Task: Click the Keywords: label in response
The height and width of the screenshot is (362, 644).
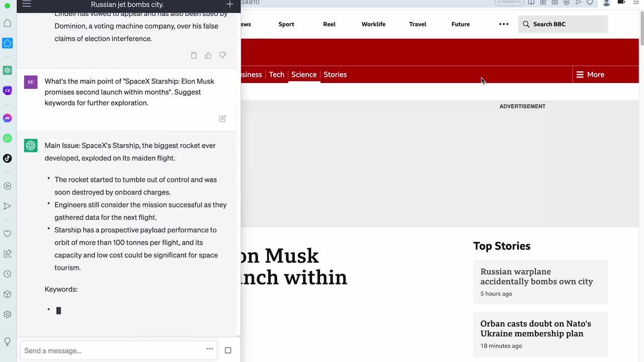Action: pos(61,289)
